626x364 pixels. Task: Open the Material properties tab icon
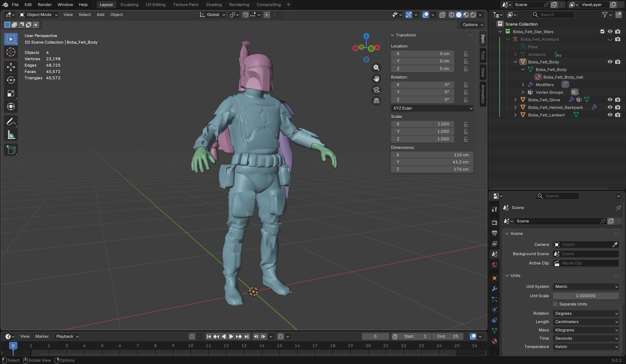pyautogui.click(x=494, y=341)
